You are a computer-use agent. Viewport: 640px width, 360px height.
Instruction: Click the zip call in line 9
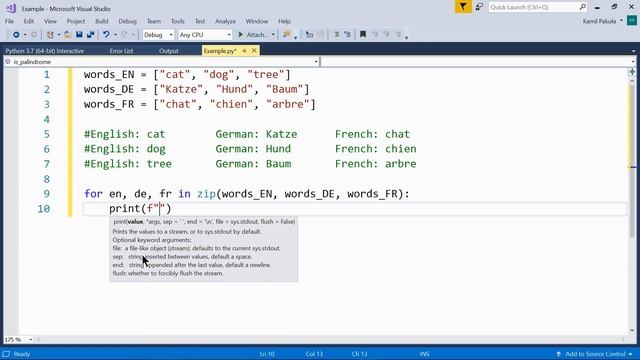tap(207, 194)
